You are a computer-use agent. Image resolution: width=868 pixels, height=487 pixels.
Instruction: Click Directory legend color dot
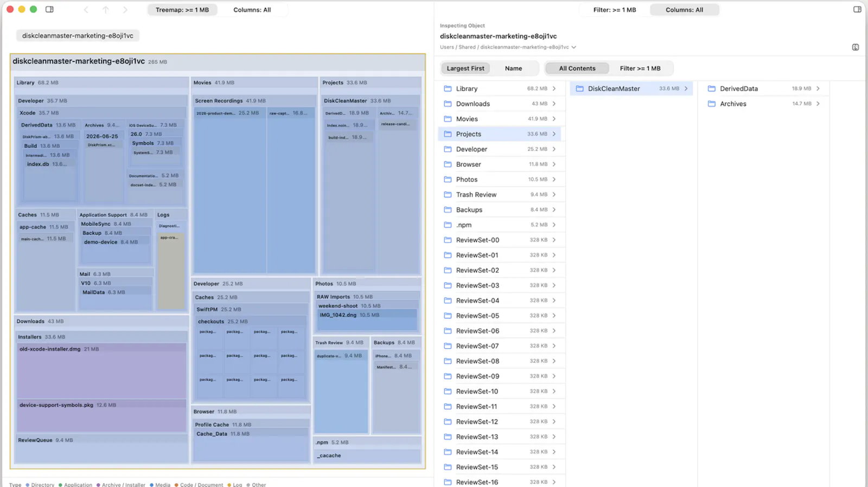(x=27, y=485)
